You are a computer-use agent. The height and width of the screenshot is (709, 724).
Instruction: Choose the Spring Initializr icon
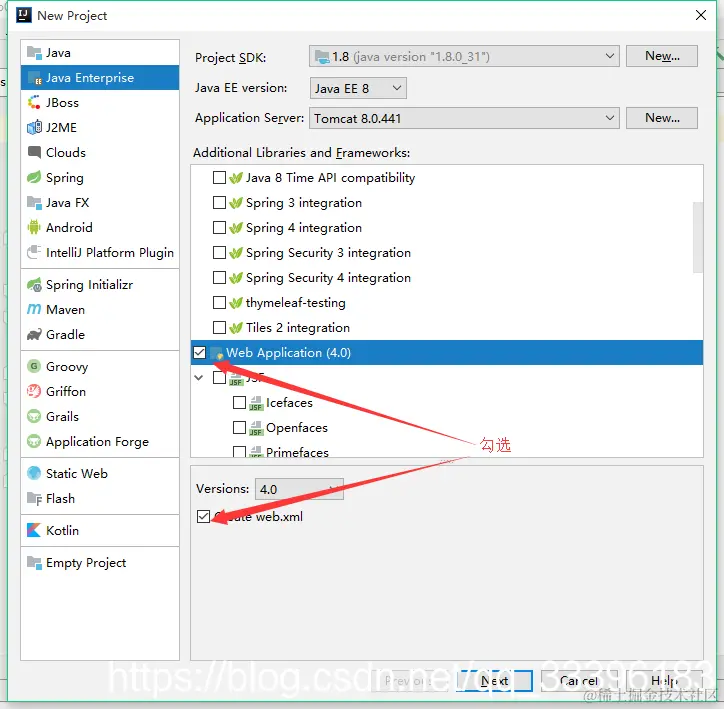[34, 285]
